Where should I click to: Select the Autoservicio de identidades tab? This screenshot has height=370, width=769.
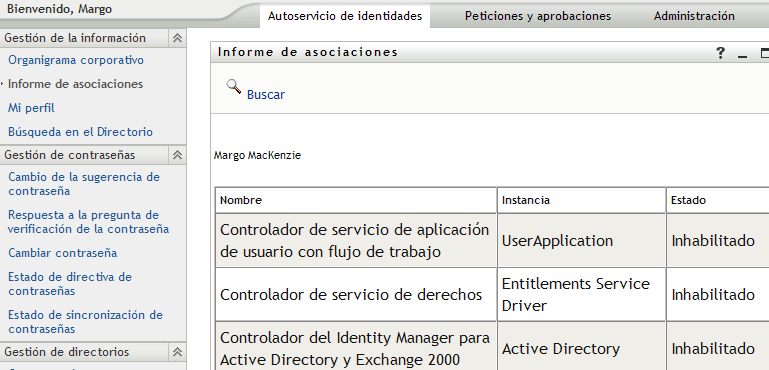pyautogui.click(x=345, y=16)
